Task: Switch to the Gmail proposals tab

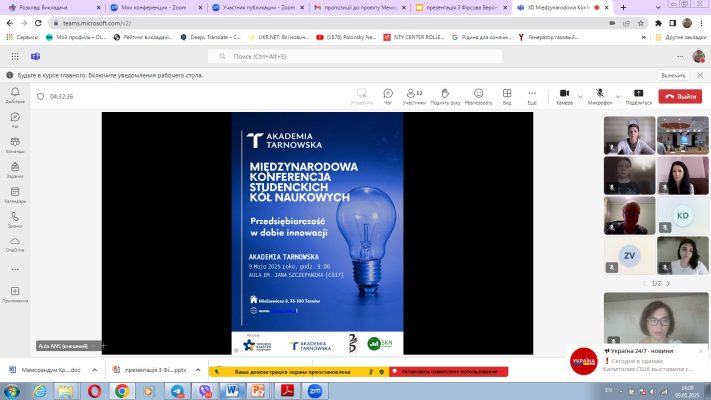Action: (361, 8)
